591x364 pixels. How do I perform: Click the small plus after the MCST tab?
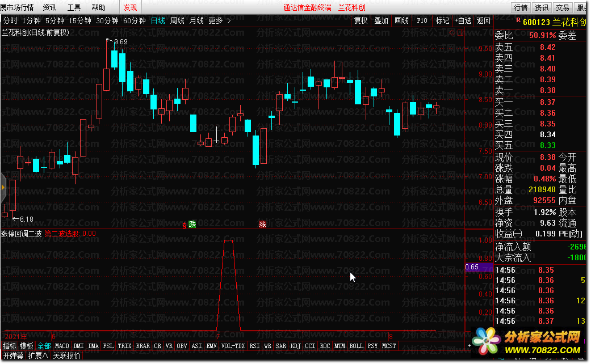470,345
